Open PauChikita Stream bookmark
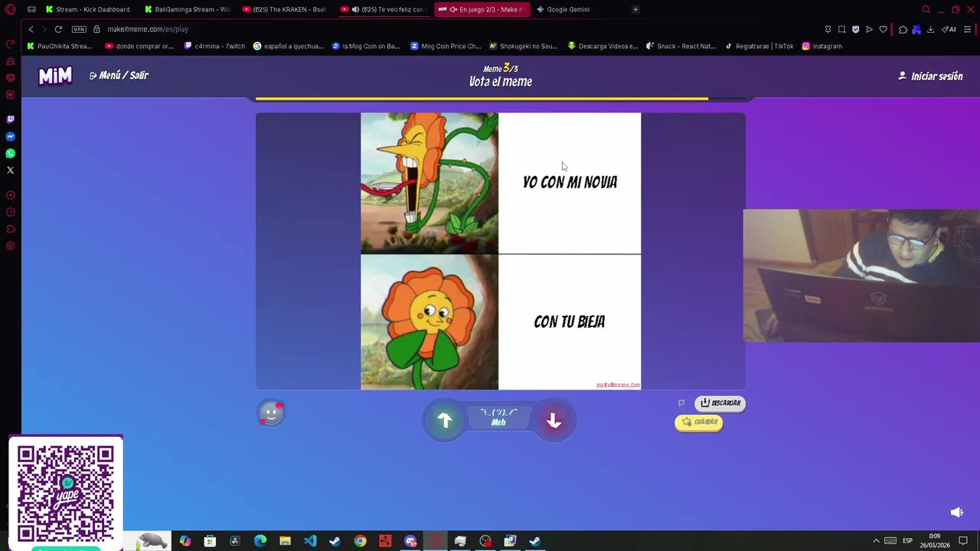The width and height of the screenshot is (980, 551). click(x=60, y=46)
